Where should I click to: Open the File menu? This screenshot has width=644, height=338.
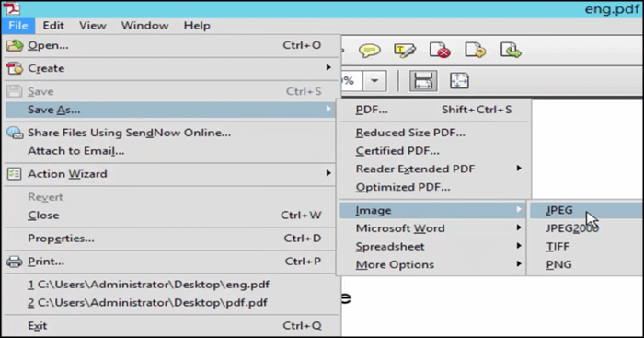coord(18,26)
